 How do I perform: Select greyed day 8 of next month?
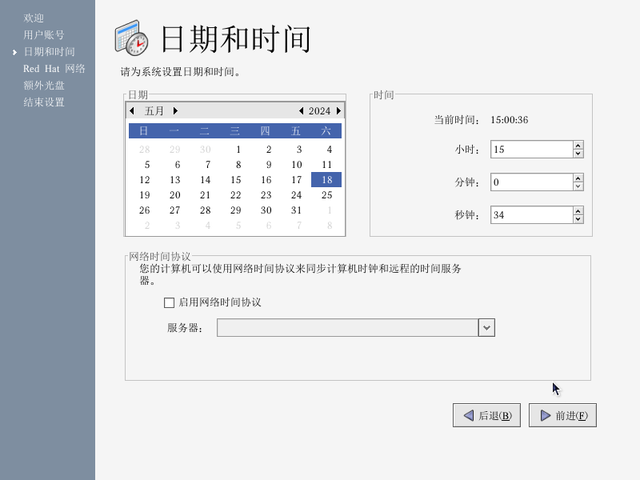point(329,225)
